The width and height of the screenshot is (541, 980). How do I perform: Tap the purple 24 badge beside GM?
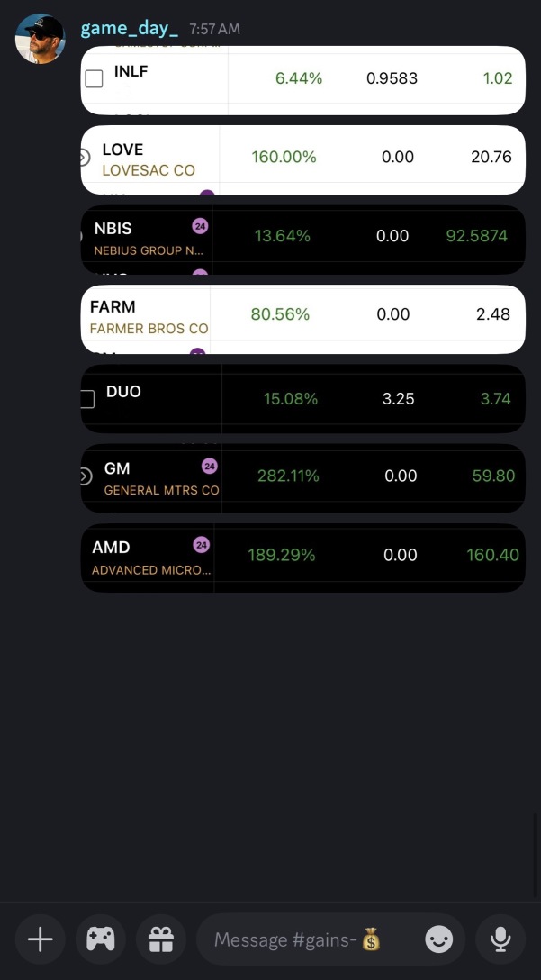coord(210,466)
